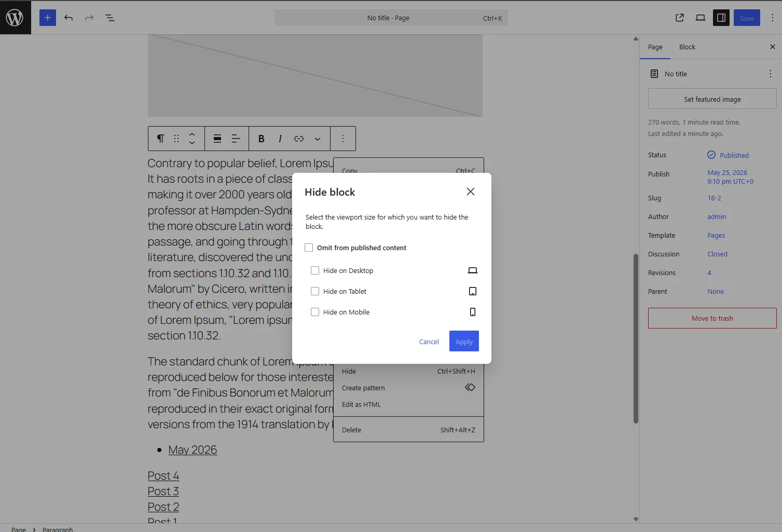This screenshot has height=532, width=782.
Task: Open the No title command palette bar
Action: click(x=391, y=18)
